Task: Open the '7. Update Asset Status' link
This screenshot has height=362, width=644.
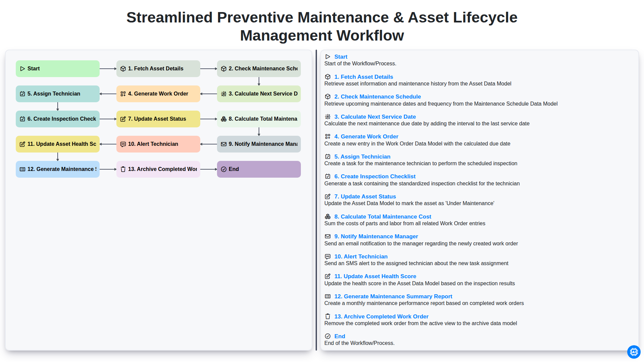Action: click(365, 196)
